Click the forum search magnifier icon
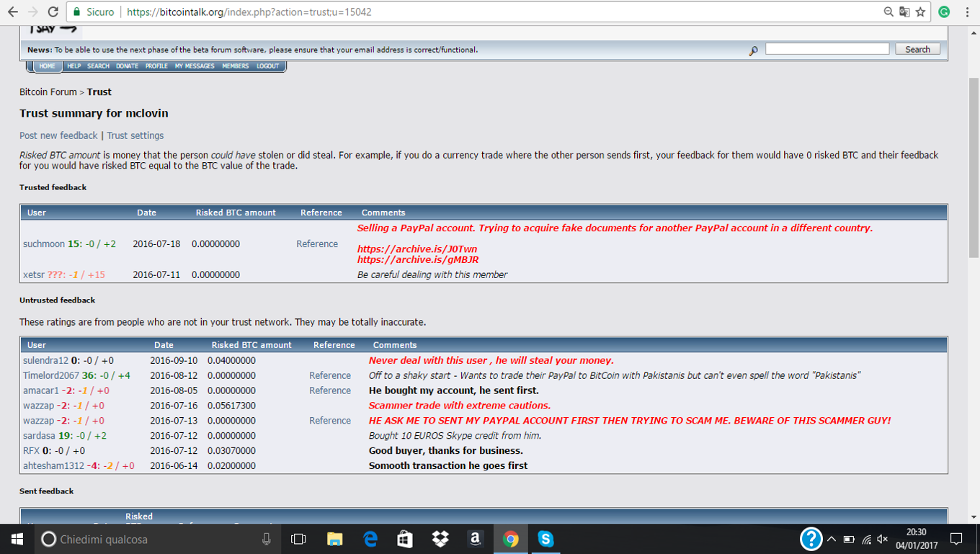This screenshot has height=554, width=980. [x=753, y=50]
